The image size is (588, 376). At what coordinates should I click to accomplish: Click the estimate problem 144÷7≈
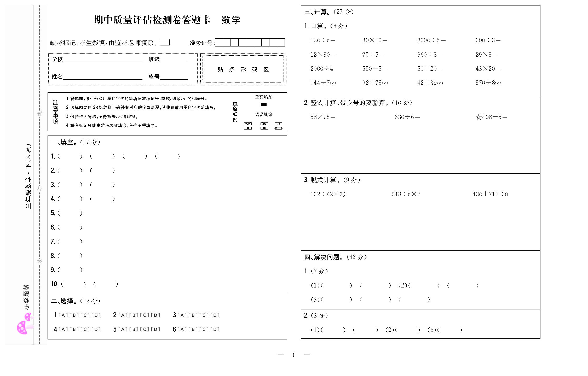click(323, 83)
